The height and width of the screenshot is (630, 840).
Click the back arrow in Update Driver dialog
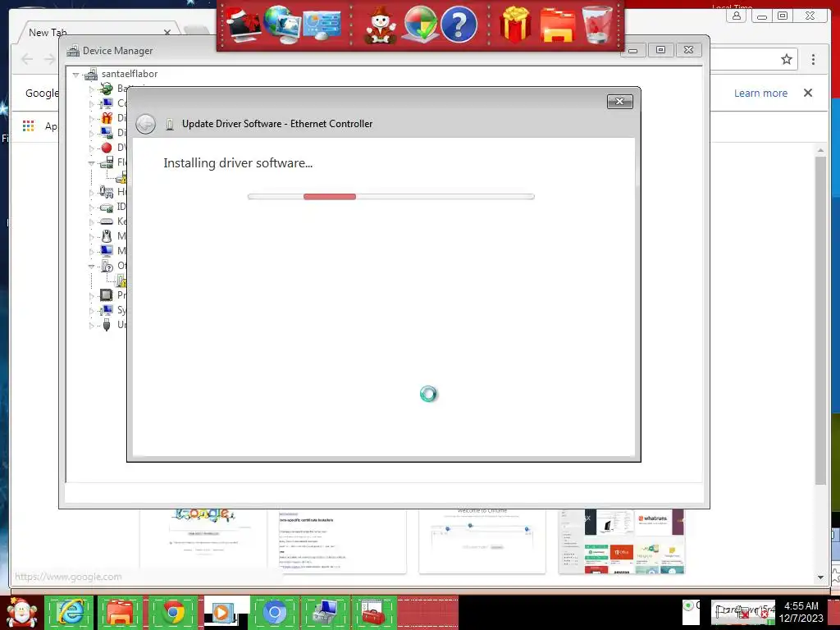145,124
